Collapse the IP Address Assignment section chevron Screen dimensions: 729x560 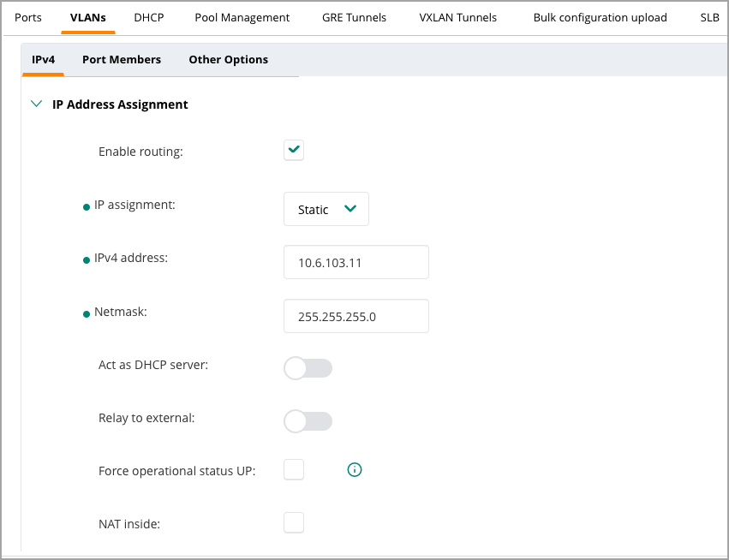pos(36,104)
